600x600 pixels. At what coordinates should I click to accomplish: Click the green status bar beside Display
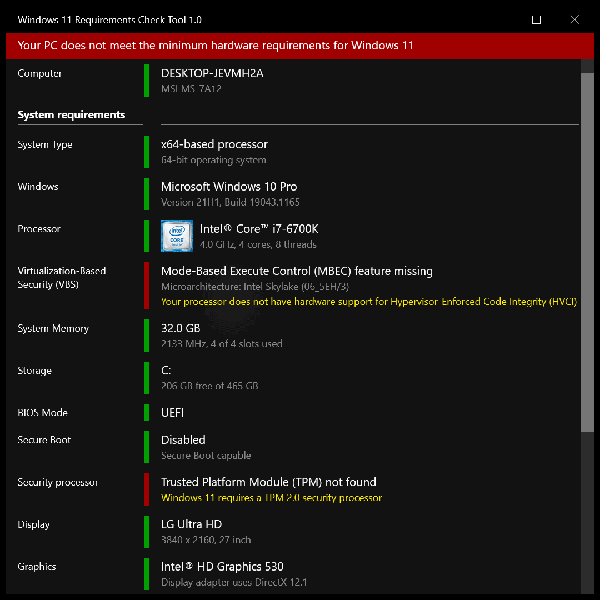(146, 531)
